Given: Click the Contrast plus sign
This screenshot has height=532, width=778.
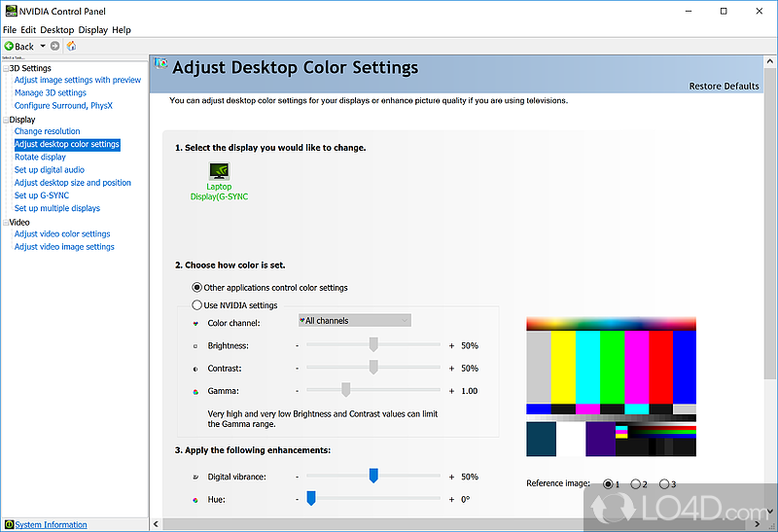Looking at the screenshot, I should (451, 369).
